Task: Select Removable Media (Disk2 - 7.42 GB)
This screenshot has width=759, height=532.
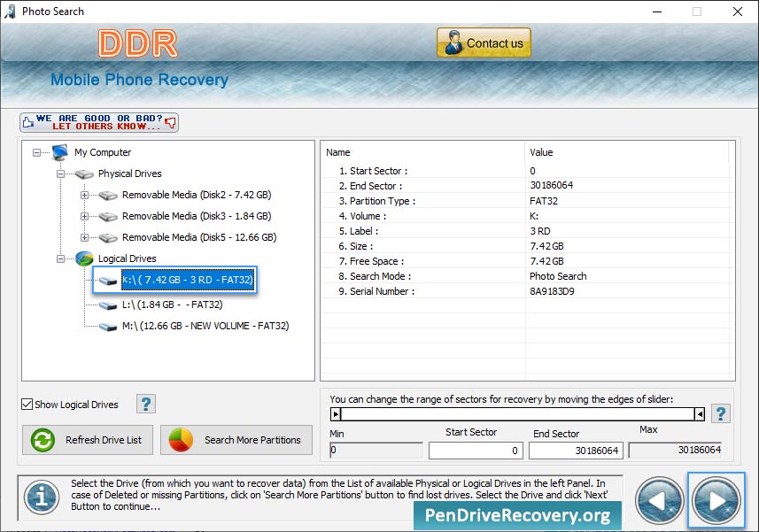Action: coord(197,195)
